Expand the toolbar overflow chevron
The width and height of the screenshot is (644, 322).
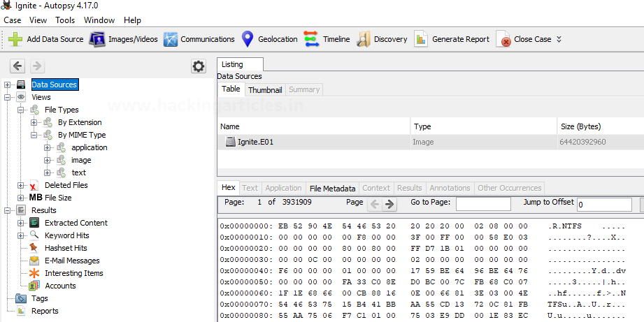[x=559, y=39]
